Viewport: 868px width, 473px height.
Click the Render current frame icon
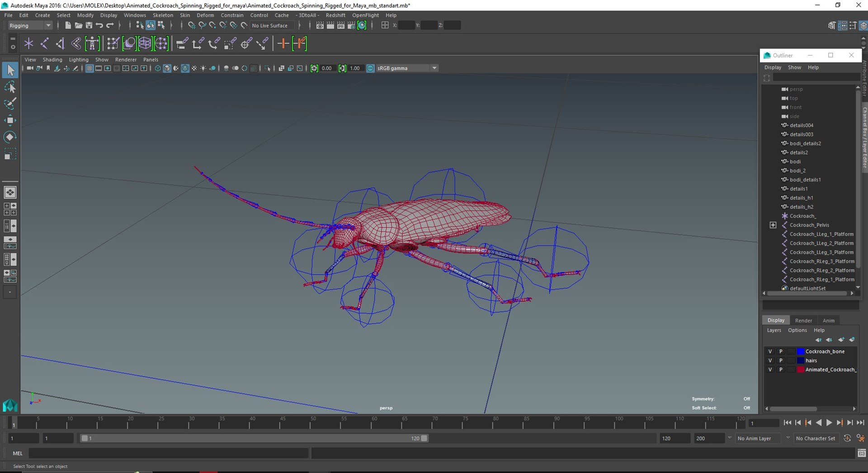click(x=330, y=25)
